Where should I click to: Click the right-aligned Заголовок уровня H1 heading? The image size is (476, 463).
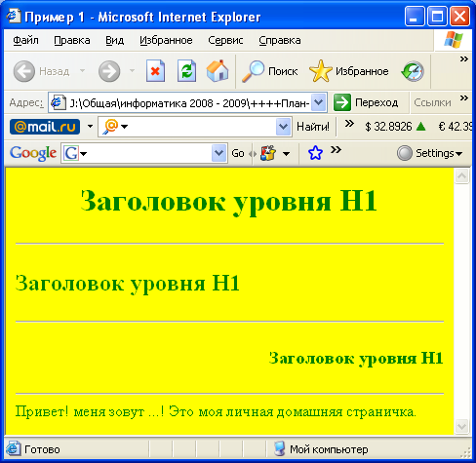pyautogui.click(x=356, y=359)
